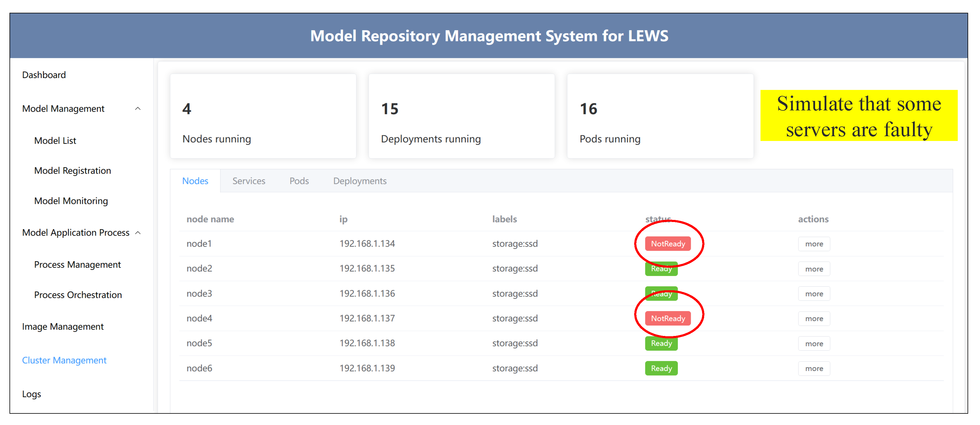980x425 pixels.
Task: Click node4 NotReady status badge
Action: click(x=667, y=318)
